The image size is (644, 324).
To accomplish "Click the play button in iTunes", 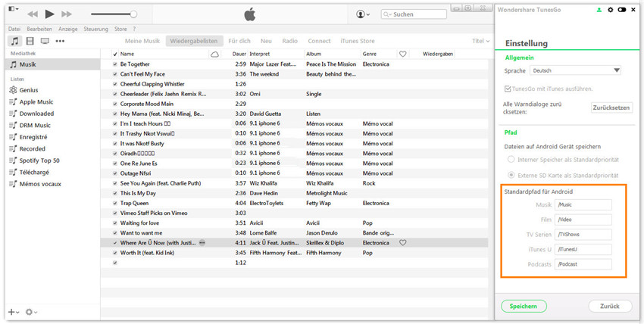I will (50, 14).
